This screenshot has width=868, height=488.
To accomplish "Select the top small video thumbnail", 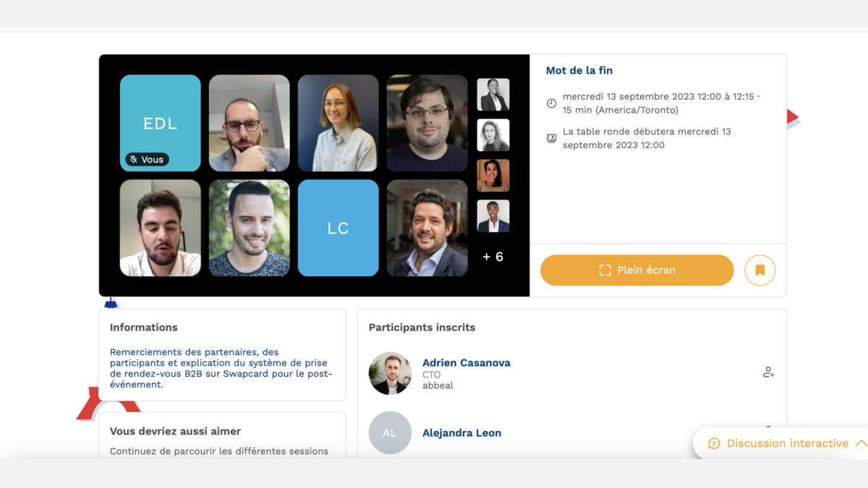I will [493, 95].
